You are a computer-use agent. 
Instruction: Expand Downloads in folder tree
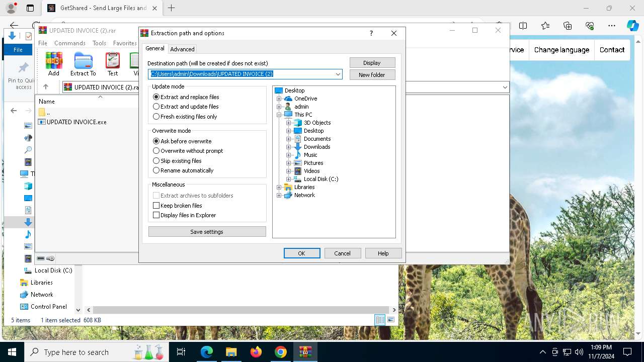(x=289, y=147)
